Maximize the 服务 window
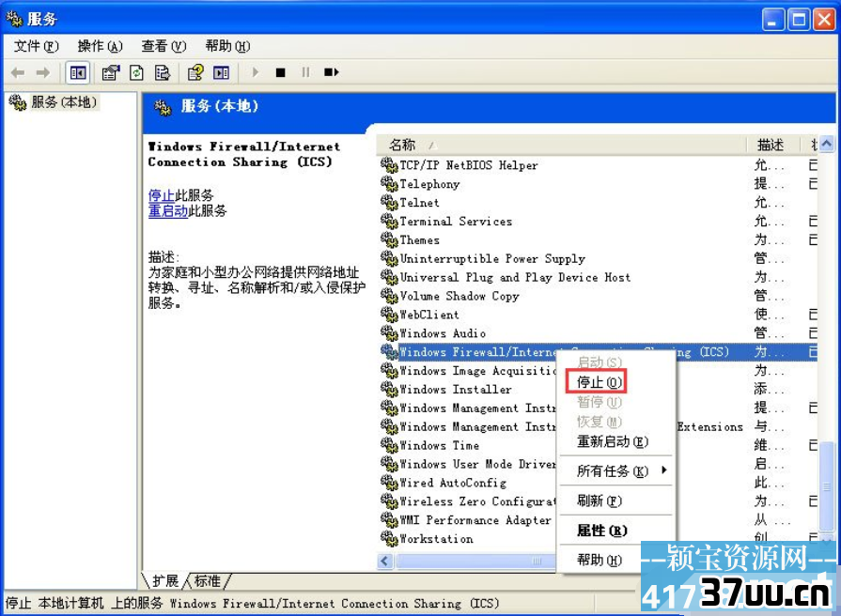The image size is (841, 616). point(799,20)
